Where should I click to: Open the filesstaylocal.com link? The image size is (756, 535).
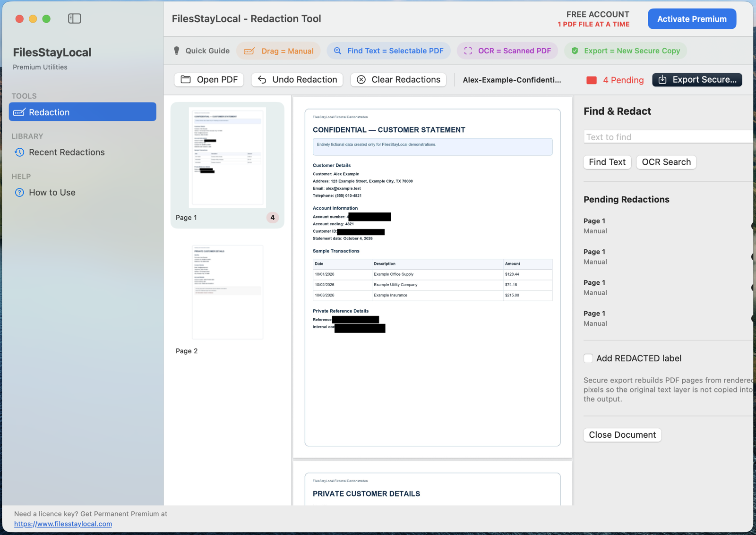pos(63,524)
